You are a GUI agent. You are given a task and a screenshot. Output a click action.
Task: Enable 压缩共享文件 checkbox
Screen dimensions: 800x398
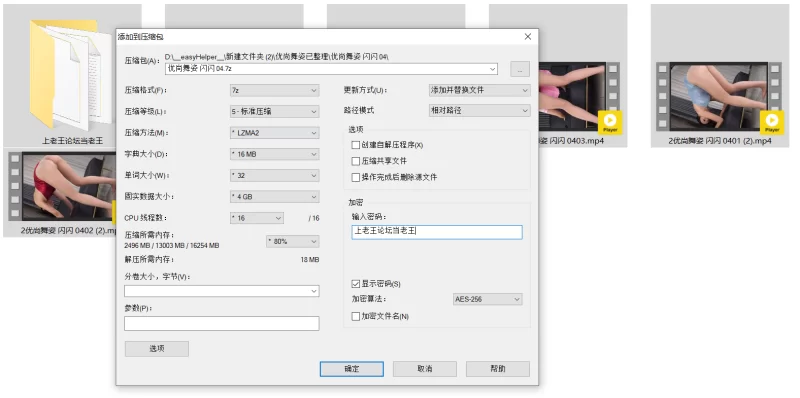pyautogui.click(x=356, y=161)
